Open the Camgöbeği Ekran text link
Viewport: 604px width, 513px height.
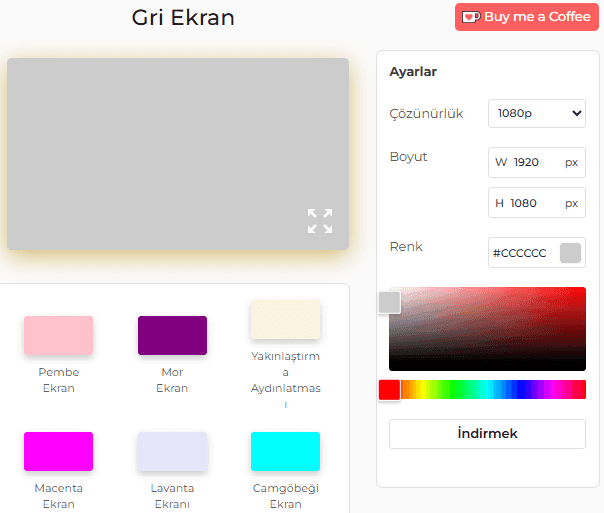(285, 496)
